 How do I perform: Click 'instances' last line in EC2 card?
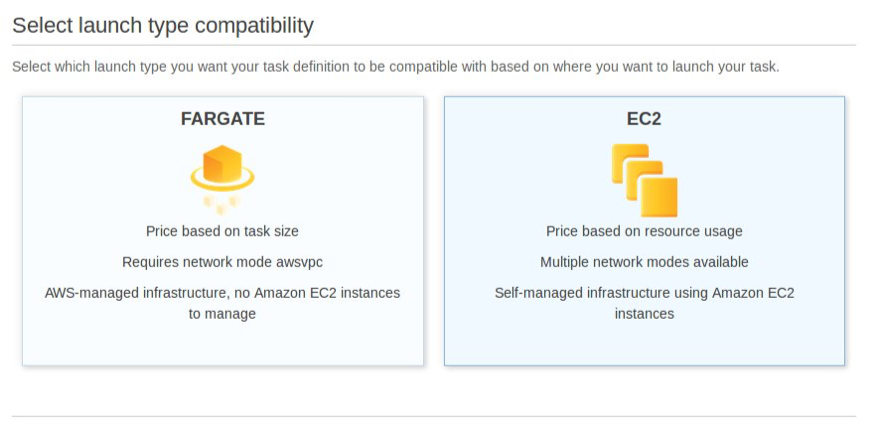click(644, 313)
